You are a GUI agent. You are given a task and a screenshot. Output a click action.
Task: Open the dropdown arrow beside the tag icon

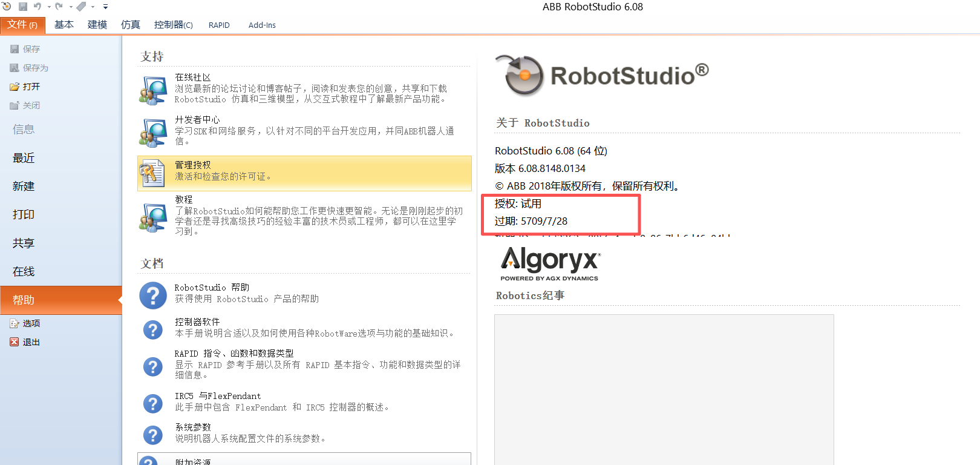[93, 7]
